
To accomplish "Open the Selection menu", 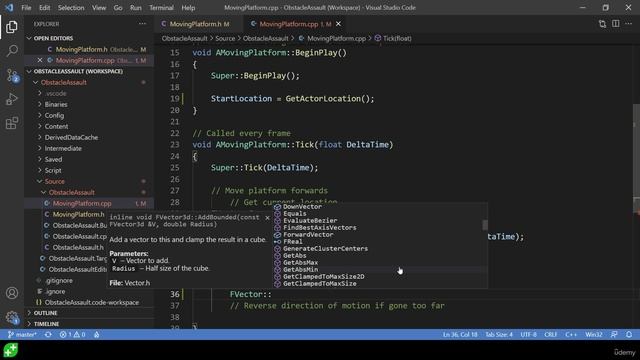I will (x=71, y=7).
